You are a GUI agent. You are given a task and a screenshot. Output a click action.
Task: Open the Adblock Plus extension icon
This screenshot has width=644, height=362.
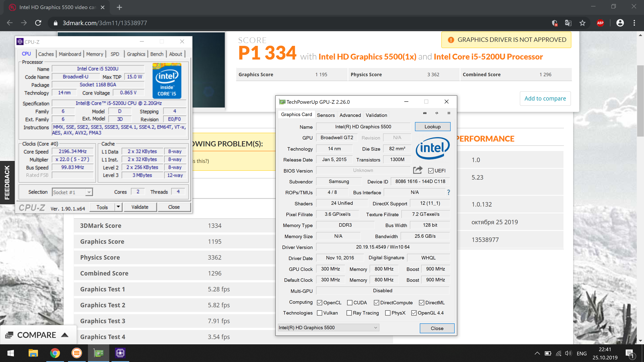tap(600, 23)
